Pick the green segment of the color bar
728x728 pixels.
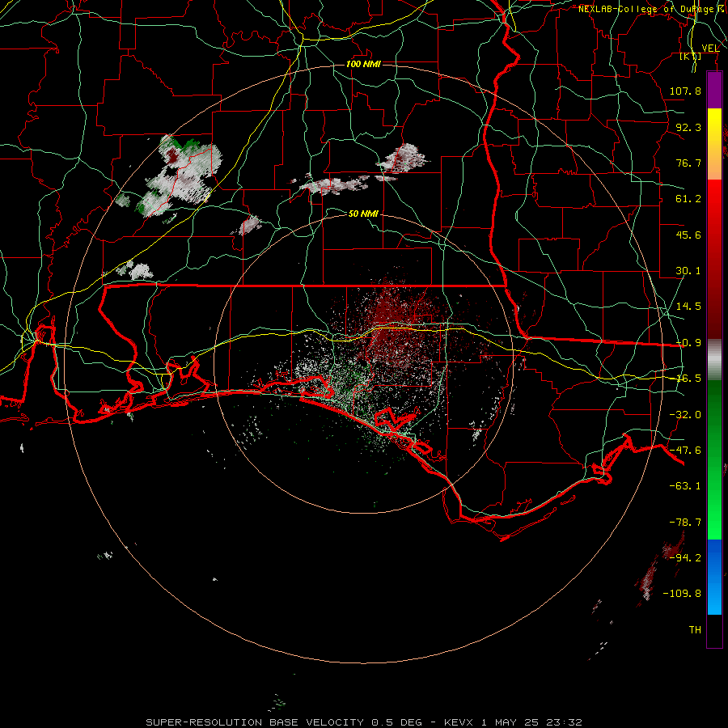714,459
